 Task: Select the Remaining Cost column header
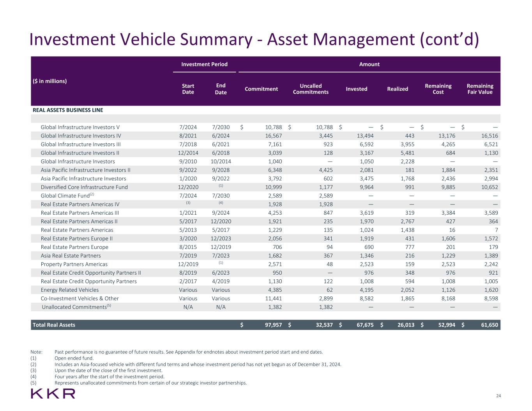(438, 89)
